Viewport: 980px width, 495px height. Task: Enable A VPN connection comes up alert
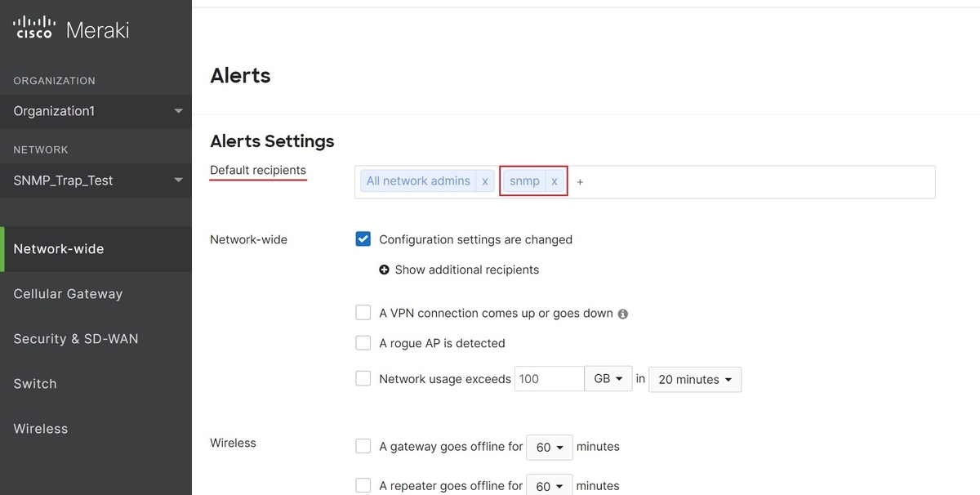(x=363, y=313)
